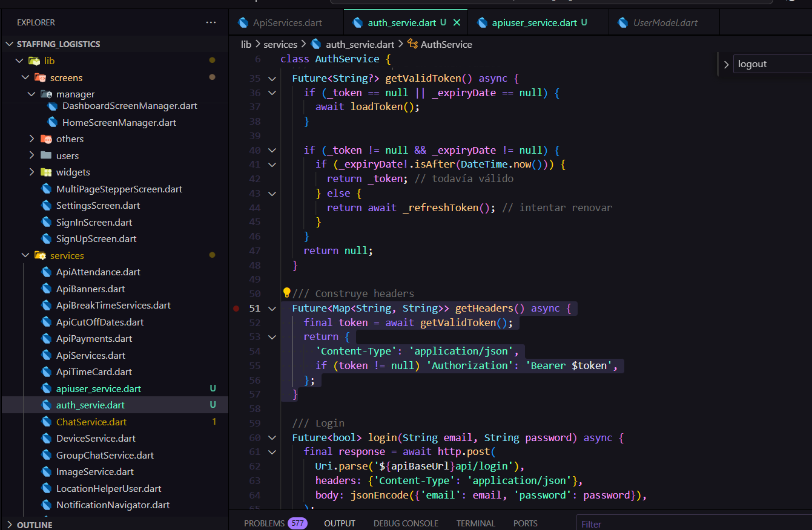This screenshot has height=530, width=812.
Task: Toggle replace in the find widget
Action: click(726, 64)
